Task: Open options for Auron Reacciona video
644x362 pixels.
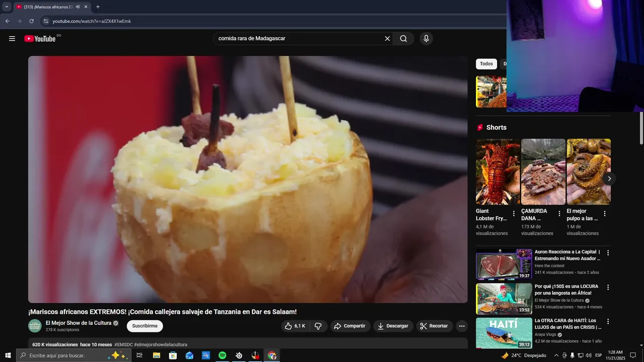Action: click(608, 253)
